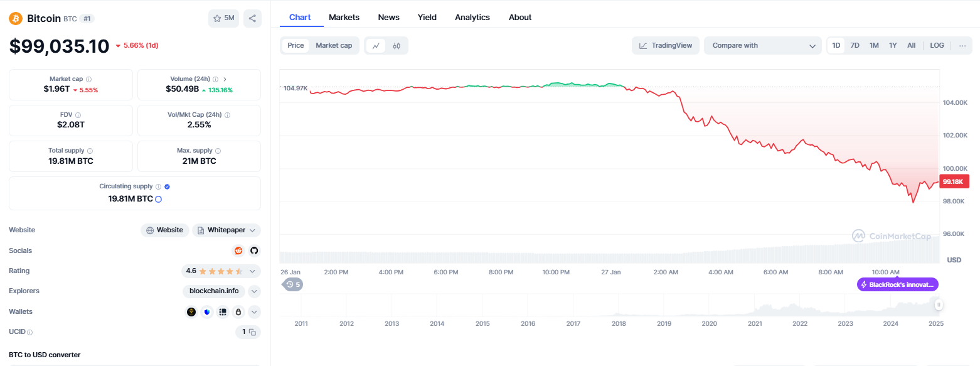Copy the UCID value icon
Image resolution: width=980 pixels, height=366 pixels.
[x=252, y=331]
